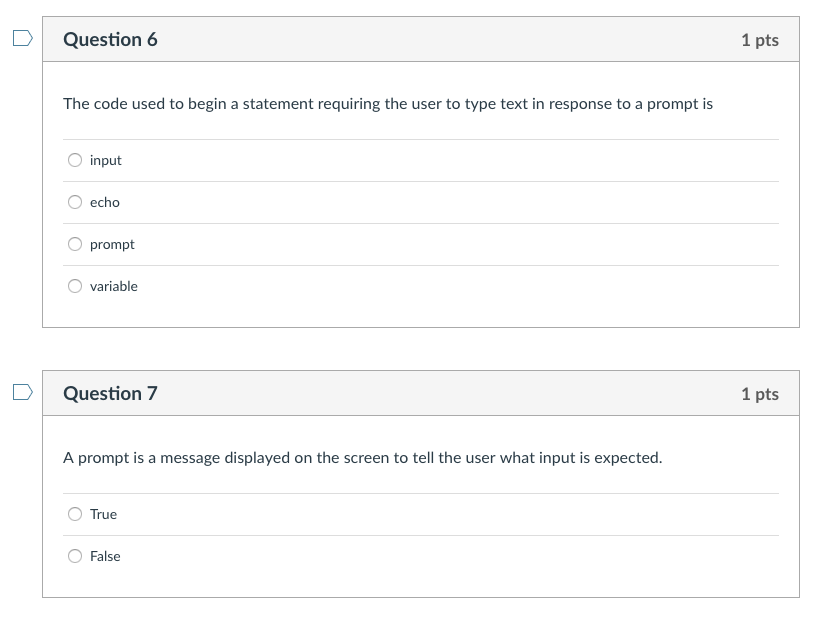834x625 pixels.
Task: Select the 'echo' answer option
Action: click(75, 202)
